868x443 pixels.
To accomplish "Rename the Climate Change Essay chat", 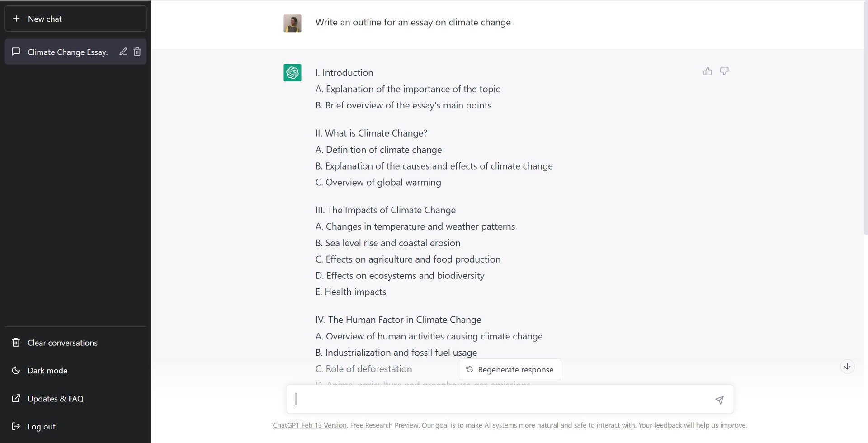I will 123,52.
